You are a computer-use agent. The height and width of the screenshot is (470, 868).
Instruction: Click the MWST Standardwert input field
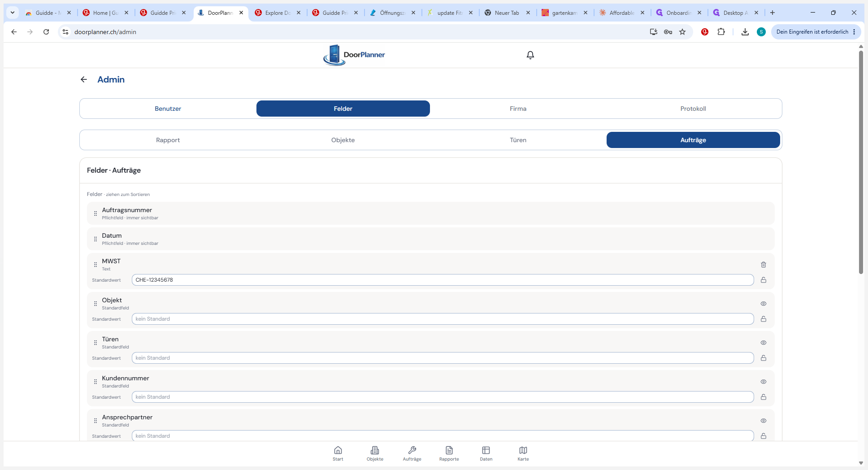(x=443, y=280)
